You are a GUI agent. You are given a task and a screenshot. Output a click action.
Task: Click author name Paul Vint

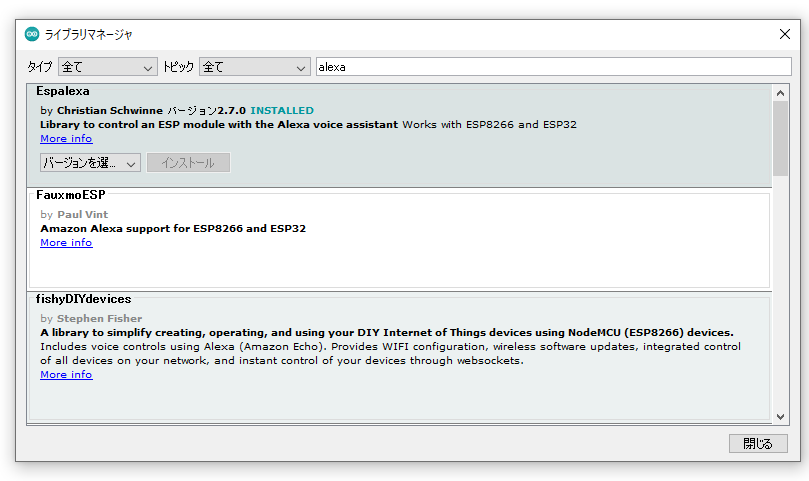[83, 215]
